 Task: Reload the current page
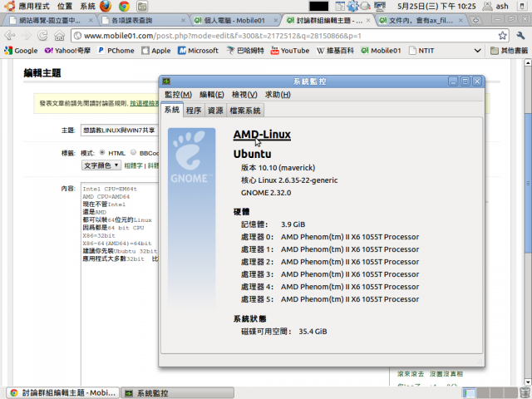(42, 35)
